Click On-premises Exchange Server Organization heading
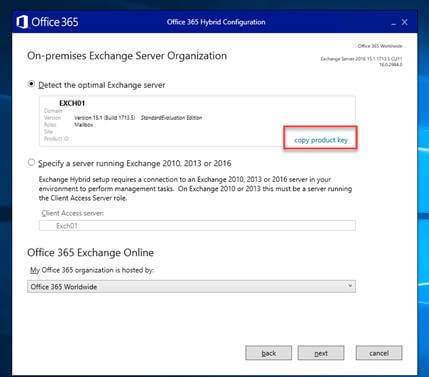Screen dimensions: 429x377 coord(127,56)
